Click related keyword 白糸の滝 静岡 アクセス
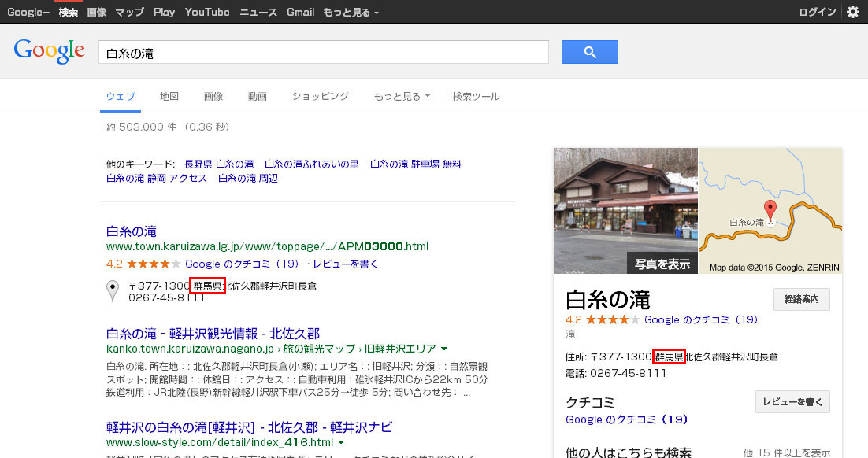Image resolution: width=868 pixels, height=458 pixels. click(x=157, y=178)
